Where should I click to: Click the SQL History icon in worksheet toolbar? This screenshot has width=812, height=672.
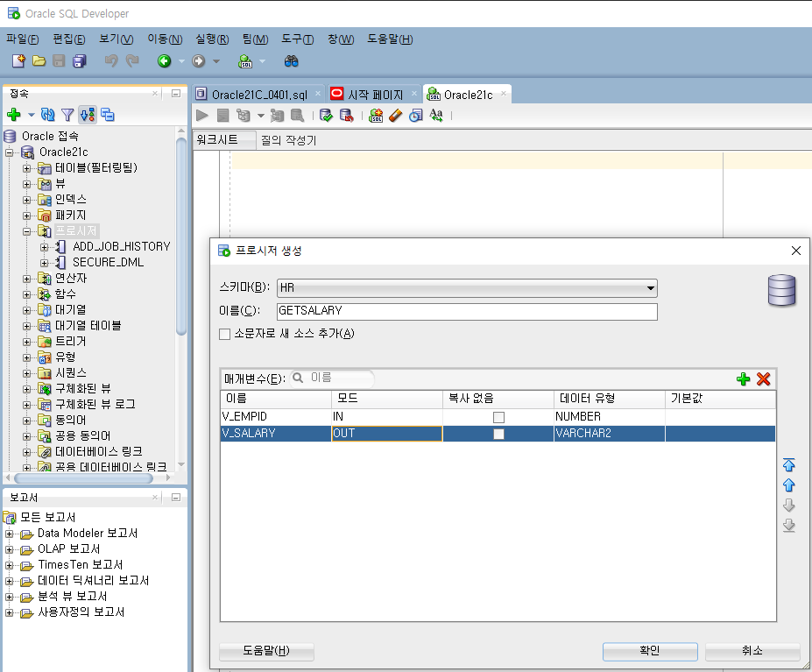point(416,115)
